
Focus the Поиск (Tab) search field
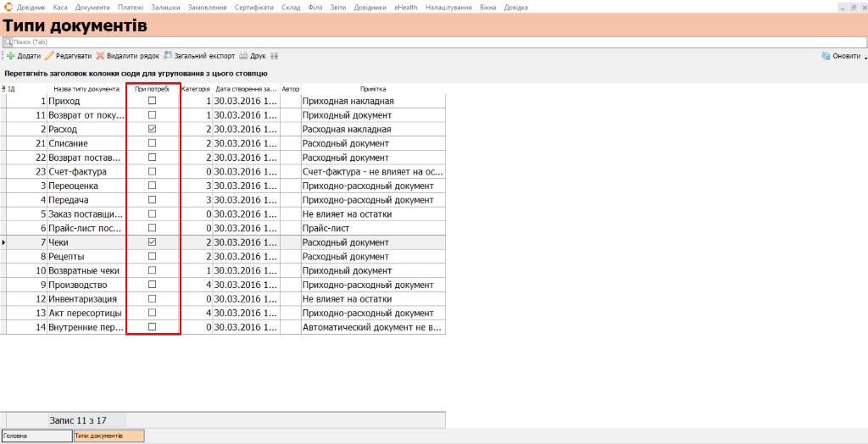pos(434,42)
